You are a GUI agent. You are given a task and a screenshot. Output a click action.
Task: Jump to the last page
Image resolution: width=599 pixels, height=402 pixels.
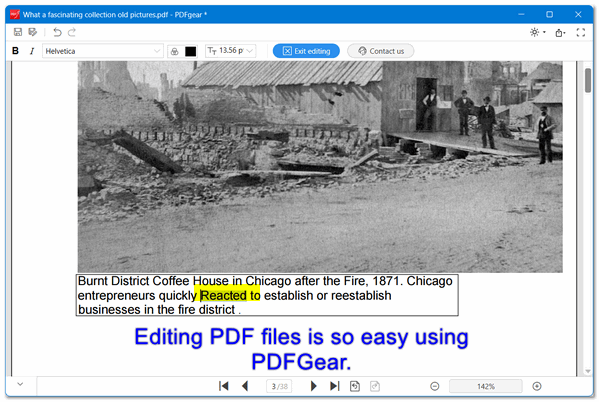click(335, 386)
